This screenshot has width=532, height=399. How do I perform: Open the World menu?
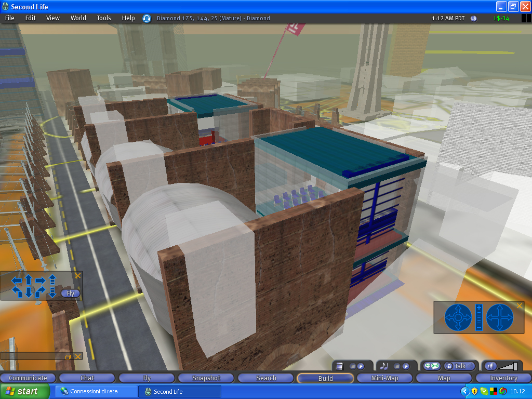click(78, 18)
